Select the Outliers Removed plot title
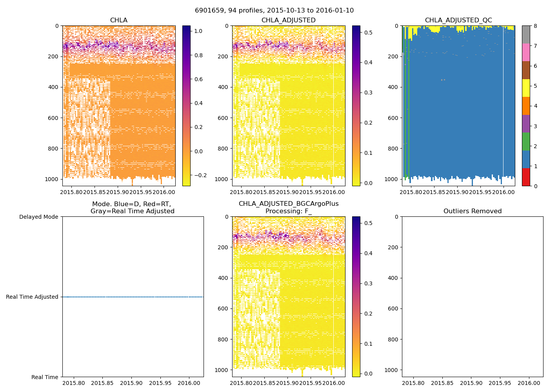 (472, 211)
